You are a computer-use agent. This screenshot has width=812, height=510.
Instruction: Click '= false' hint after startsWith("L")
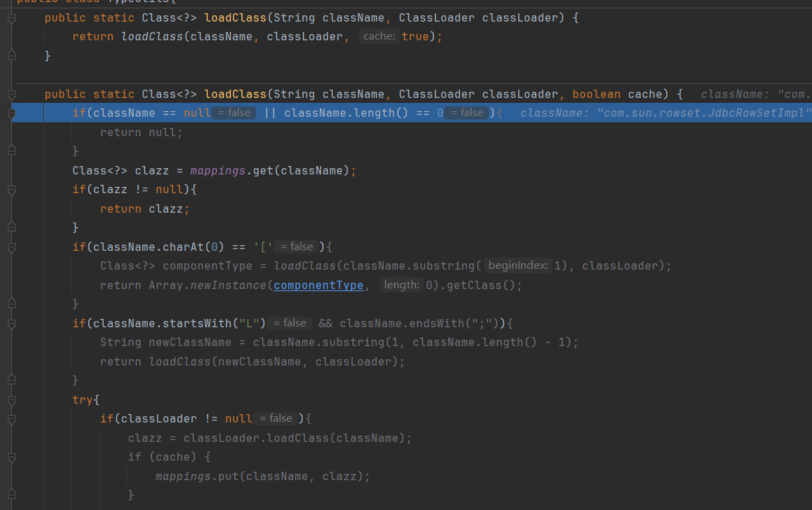290,323
